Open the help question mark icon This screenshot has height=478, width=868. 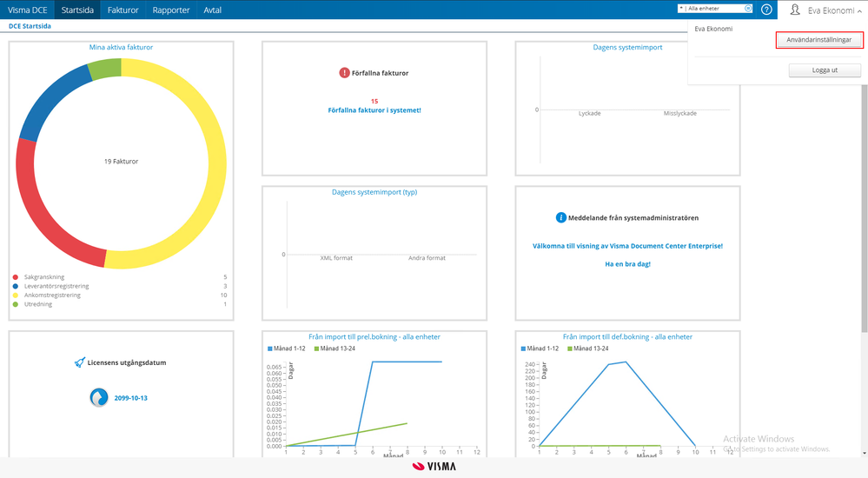[766, 10]
